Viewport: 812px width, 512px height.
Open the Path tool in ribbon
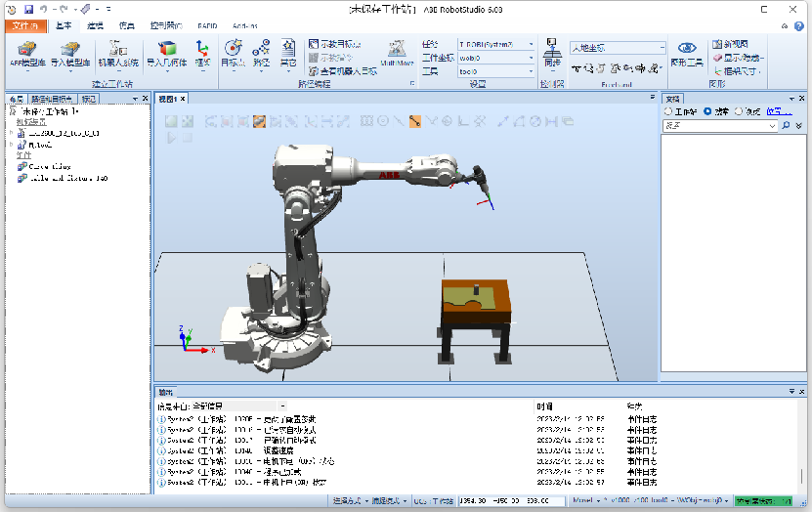[261, 55]
